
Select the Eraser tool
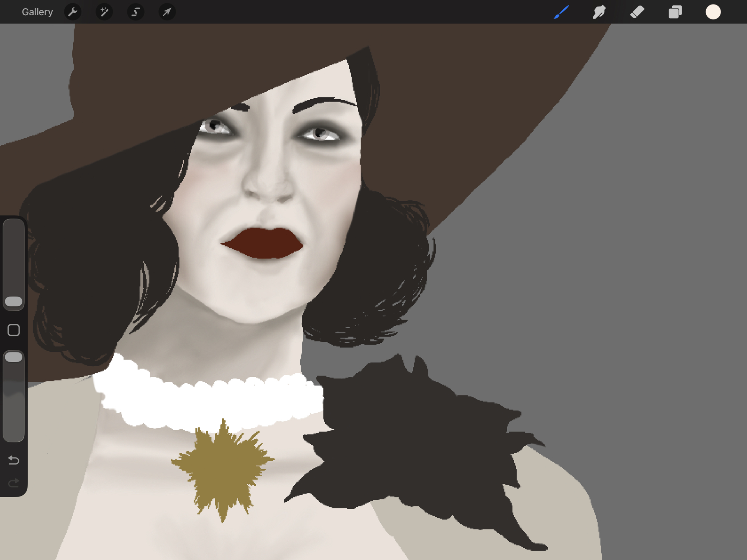coord(637,12)
